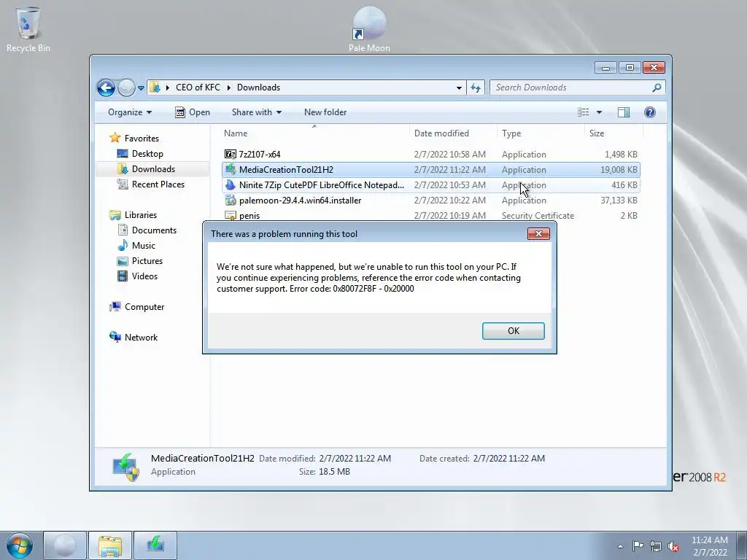
Task: Select Downloads in the navigation pane
Action: tap(153, 169)
